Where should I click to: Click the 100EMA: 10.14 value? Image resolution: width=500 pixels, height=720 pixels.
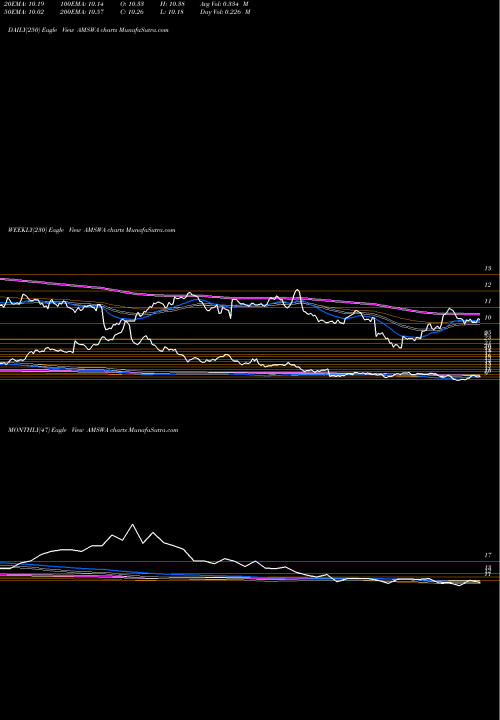84,4
